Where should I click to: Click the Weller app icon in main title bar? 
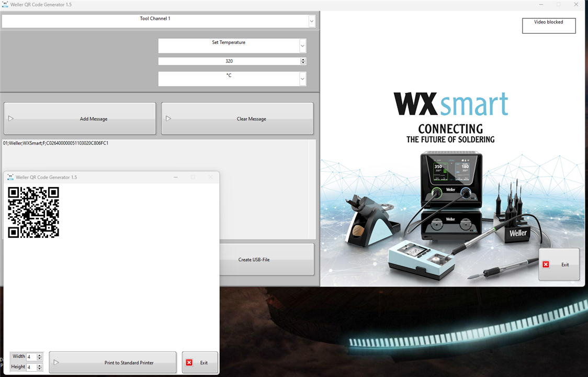click(x=5, y=5)
